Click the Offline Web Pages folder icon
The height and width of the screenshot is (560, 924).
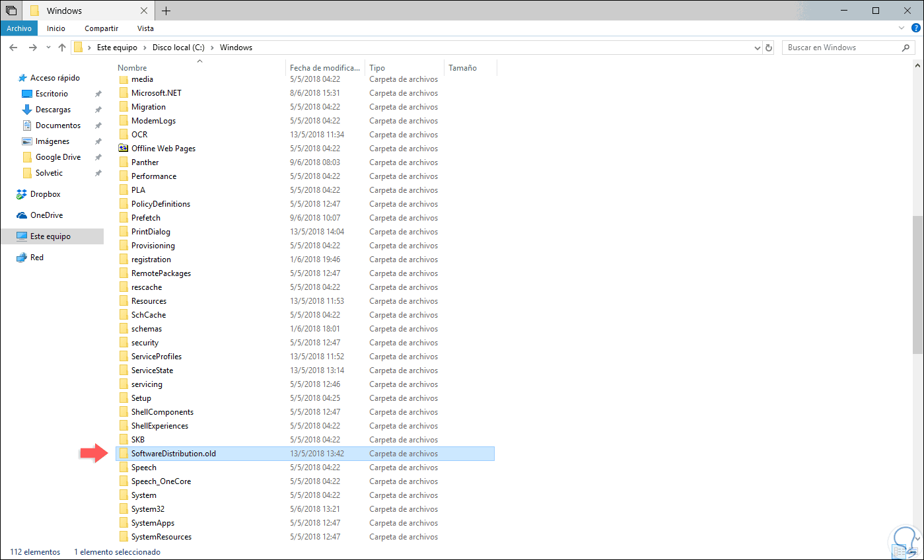click(x=123, y=149)
